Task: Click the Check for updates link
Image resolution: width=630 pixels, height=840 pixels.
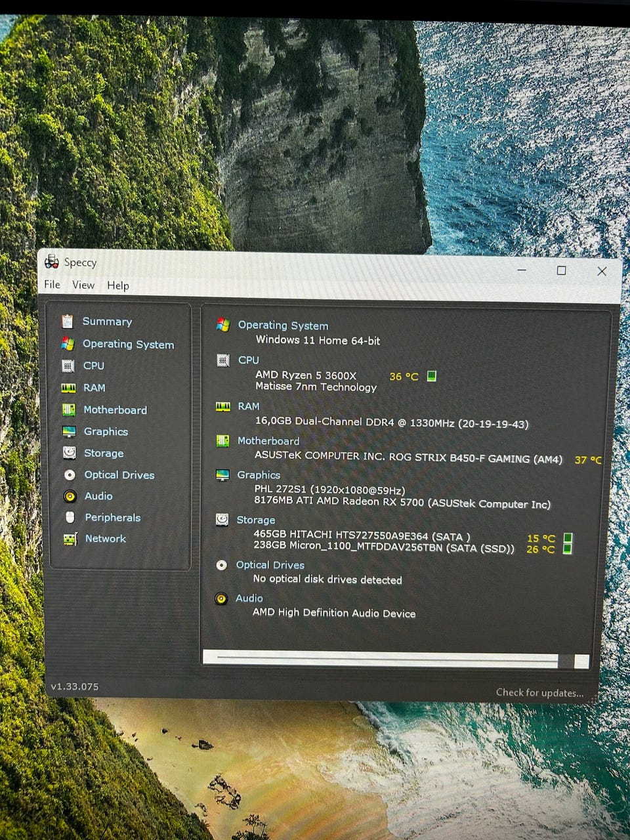Action: click(x=539, y=692)
